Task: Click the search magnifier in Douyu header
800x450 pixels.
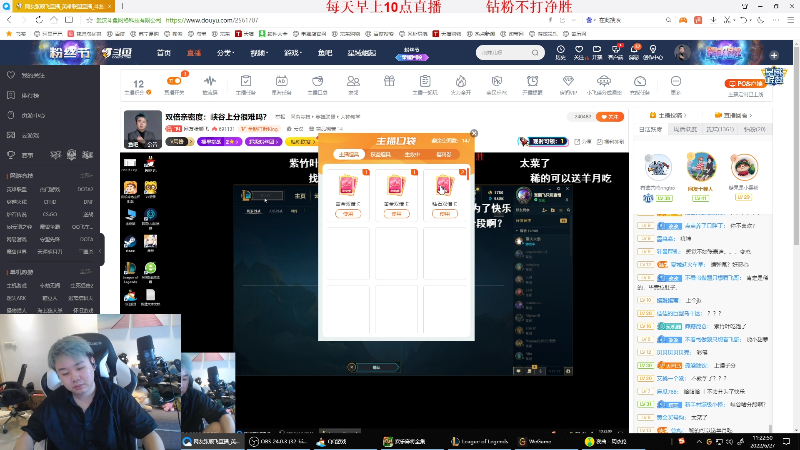Action: pyautogui.click(x=535, y=53)
